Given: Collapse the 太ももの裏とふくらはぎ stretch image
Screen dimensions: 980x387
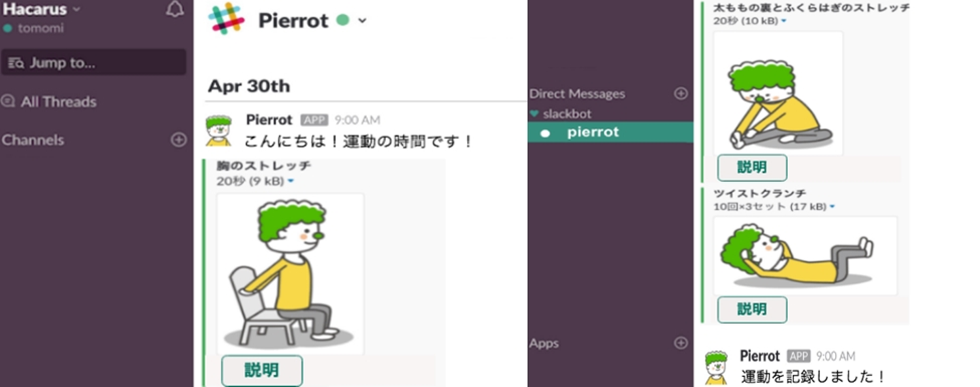Looking at the screenshot, I should pyautogui.click(x=783, y=21).
